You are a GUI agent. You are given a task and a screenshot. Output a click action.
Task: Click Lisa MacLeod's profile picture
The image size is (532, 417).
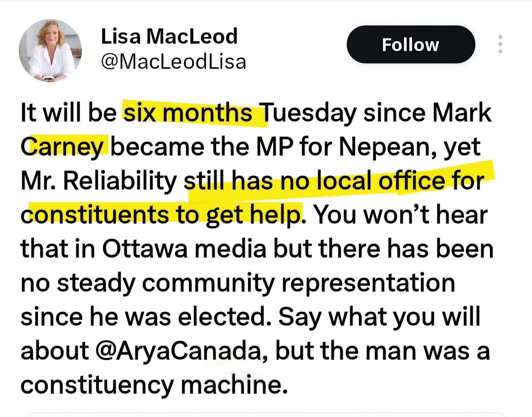(x=50, y=50)
